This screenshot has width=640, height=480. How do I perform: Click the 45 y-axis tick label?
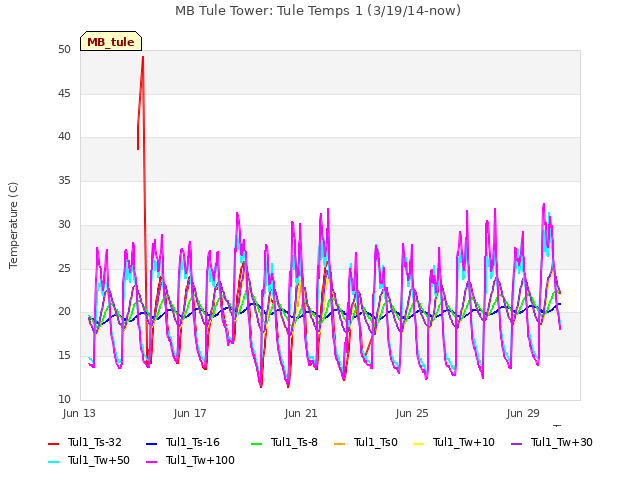point(64,93)
